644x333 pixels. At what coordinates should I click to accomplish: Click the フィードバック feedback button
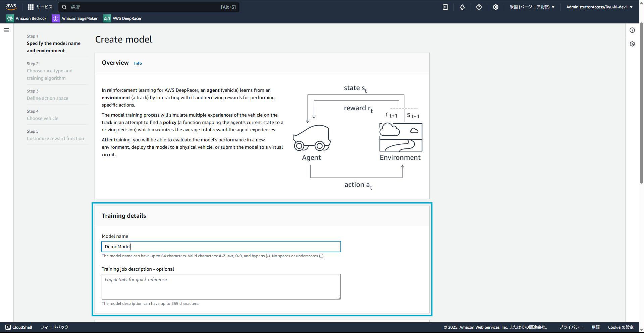54,327
